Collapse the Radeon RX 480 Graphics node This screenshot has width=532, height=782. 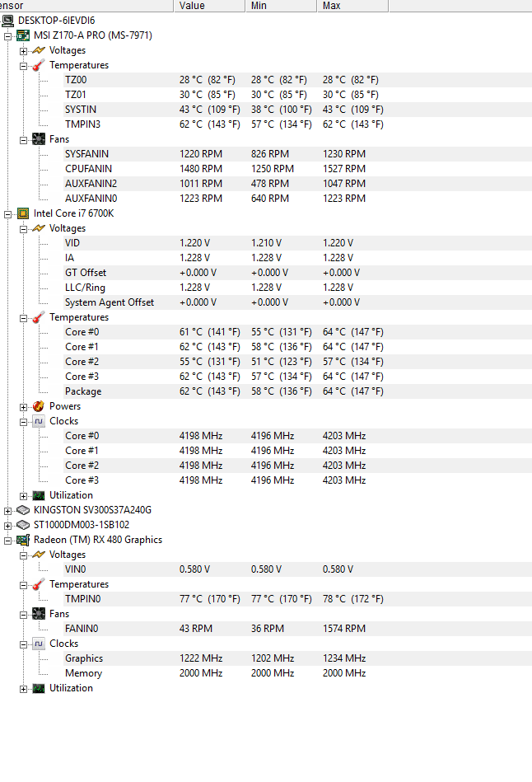[x=8, y=541]
